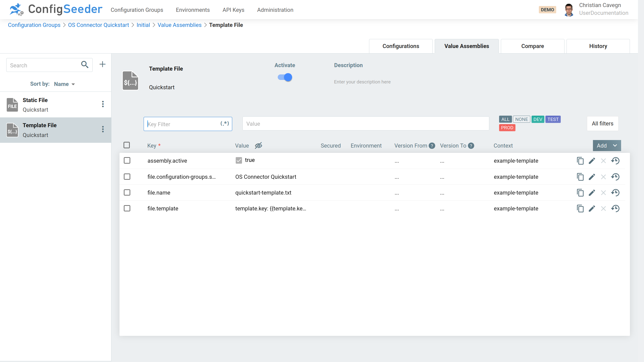Click the Static File FILE icon
This screenshot has height=362, width=644.
tap(12, 105)
